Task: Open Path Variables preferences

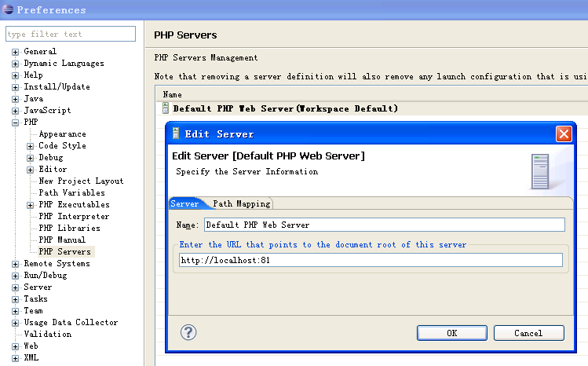Action: click(x=71, y=192)
